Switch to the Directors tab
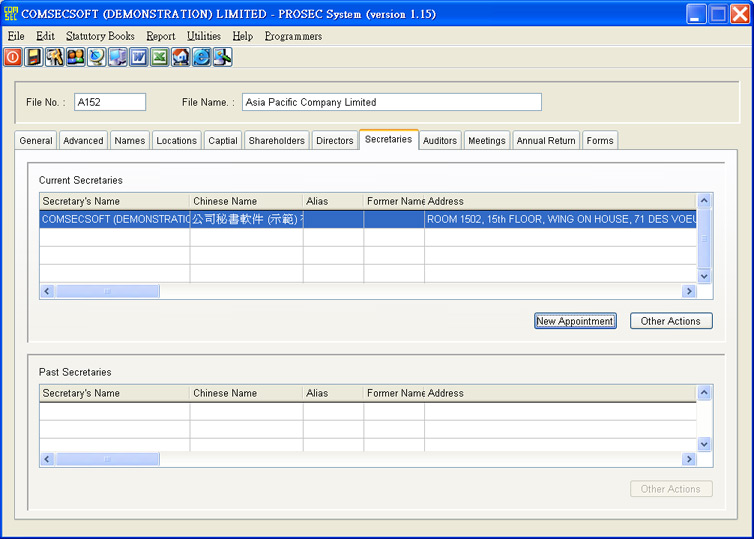 (335, 141)
